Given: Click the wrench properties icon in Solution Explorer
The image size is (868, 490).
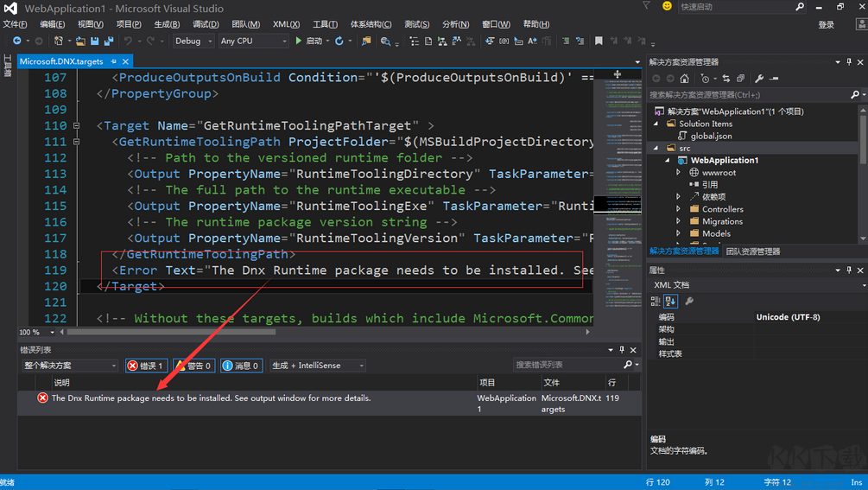Looking at the screenshot, I should click(759, 79).
